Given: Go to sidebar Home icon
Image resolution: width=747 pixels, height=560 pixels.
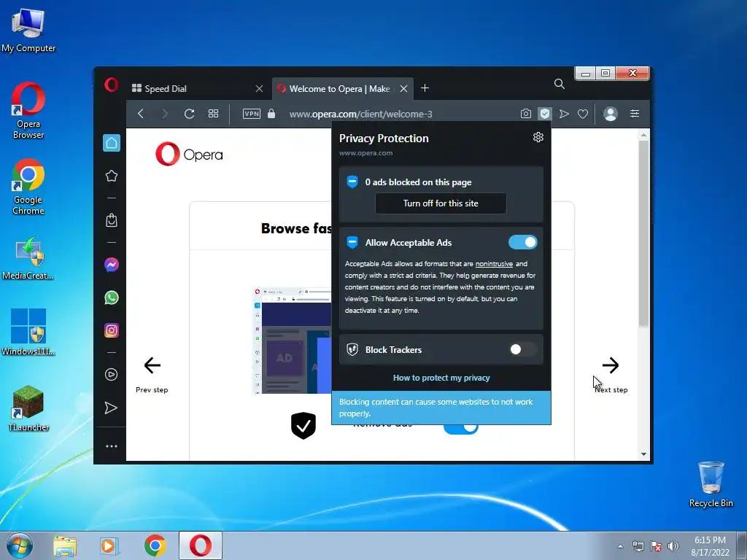Looking at the screenshot, I should coord(112,143).
